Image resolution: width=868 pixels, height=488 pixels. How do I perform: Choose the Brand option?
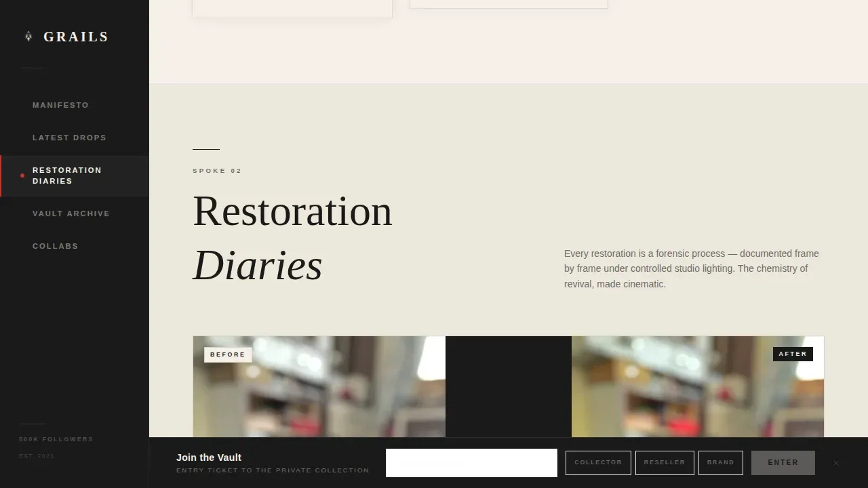[x=721, y=463]
